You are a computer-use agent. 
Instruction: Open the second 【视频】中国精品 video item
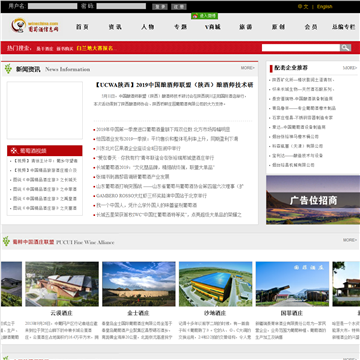pyautogui.click(x=45, y=170)
